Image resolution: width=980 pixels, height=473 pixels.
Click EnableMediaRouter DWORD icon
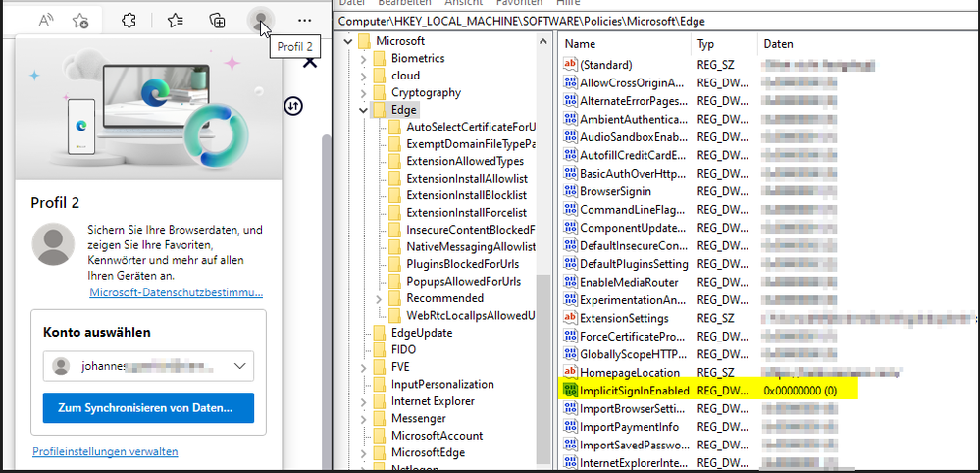(x=570, y=282)
